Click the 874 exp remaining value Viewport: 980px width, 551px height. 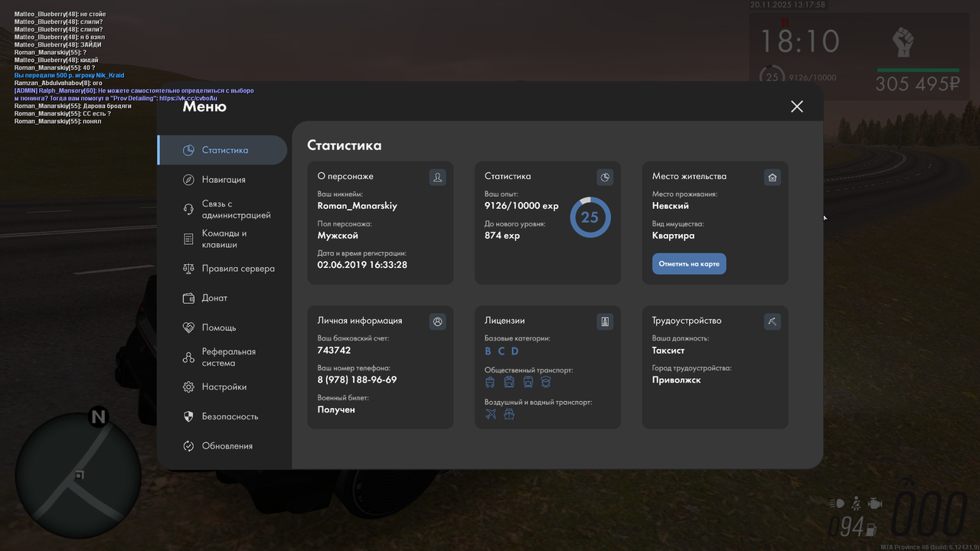502,236
